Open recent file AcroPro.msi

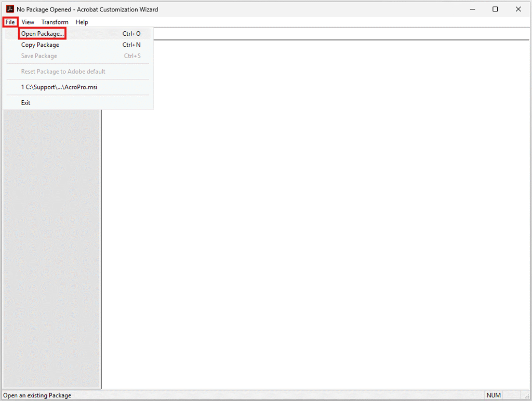59,87
